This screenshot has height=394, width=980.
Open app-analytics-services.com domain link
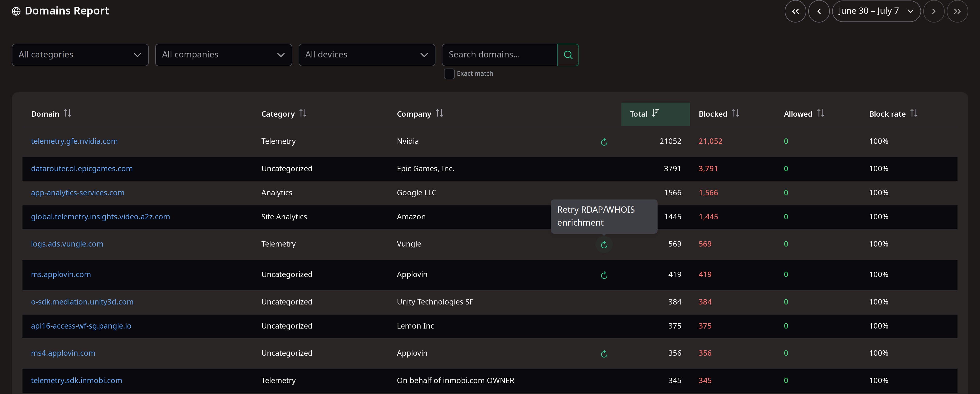(78, 193)
